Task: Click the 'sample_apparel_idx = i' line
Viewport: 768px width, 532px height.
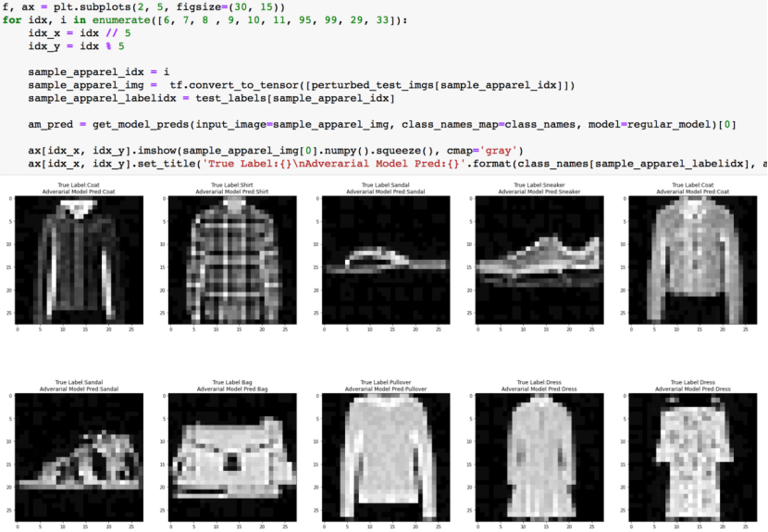Action: (x=99, y=72)
